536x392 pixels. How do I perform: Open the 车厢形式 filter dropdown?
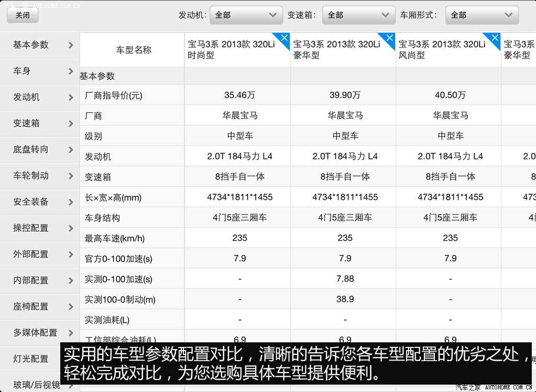(482, 15)
